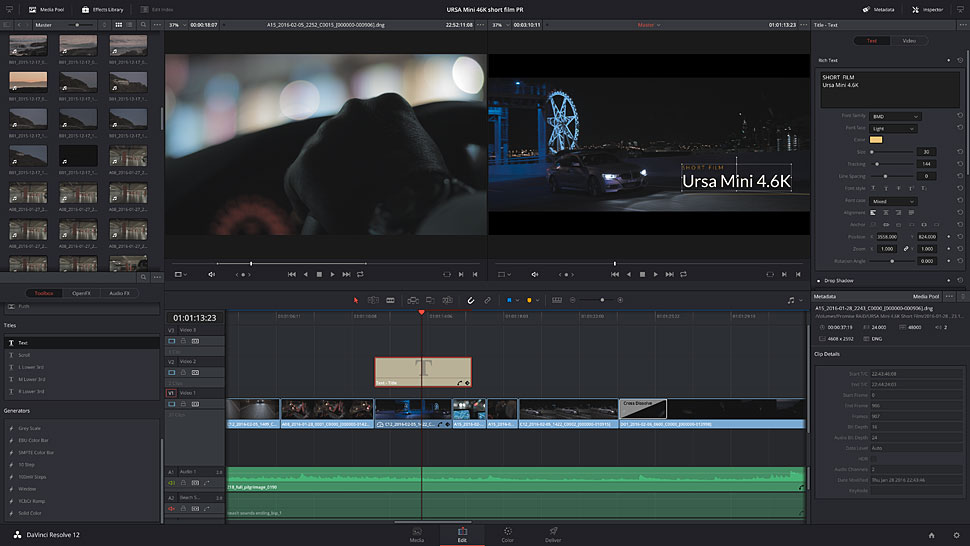The height and width of the screenshot is (546, 970).
Task: Stop playback in the timeline viewer
Action: (642, 274)
